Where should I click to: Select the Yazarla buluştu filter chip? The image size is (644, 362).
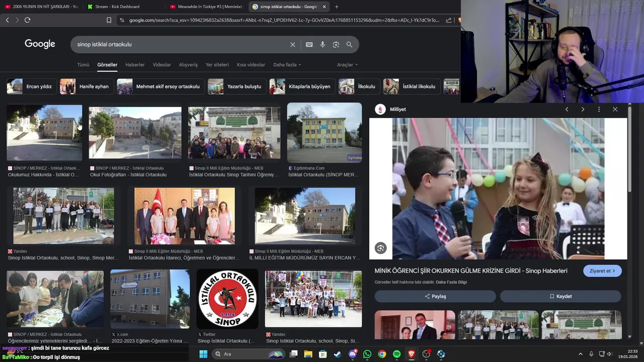point(237,86)
